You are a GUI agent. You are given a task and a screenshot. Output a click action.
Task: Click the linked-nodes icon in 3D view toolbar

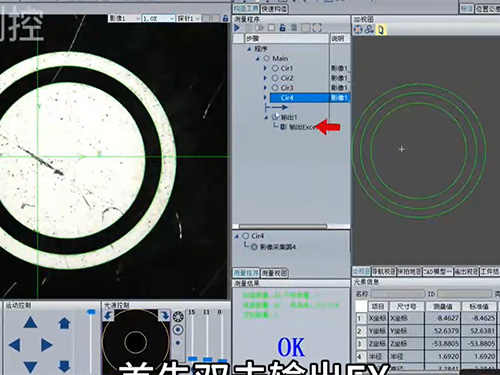369,30
